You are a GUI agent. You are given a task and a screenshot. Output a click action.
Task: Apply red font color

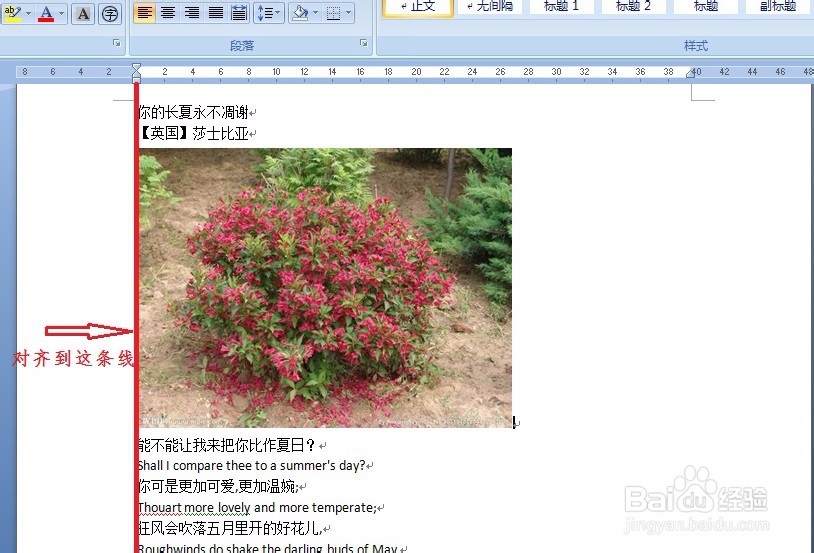(x=46, y=13)
